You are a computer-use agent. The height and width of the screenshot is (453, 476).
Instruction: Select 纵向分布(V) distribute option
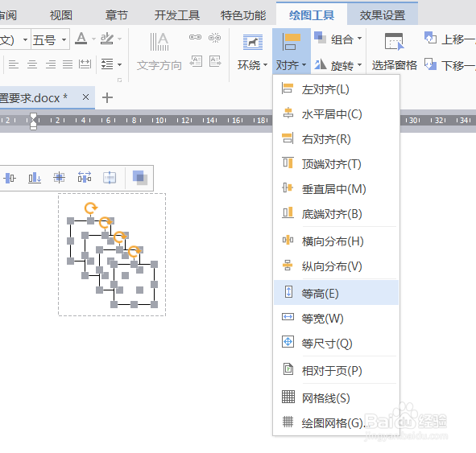click(336, 266)
